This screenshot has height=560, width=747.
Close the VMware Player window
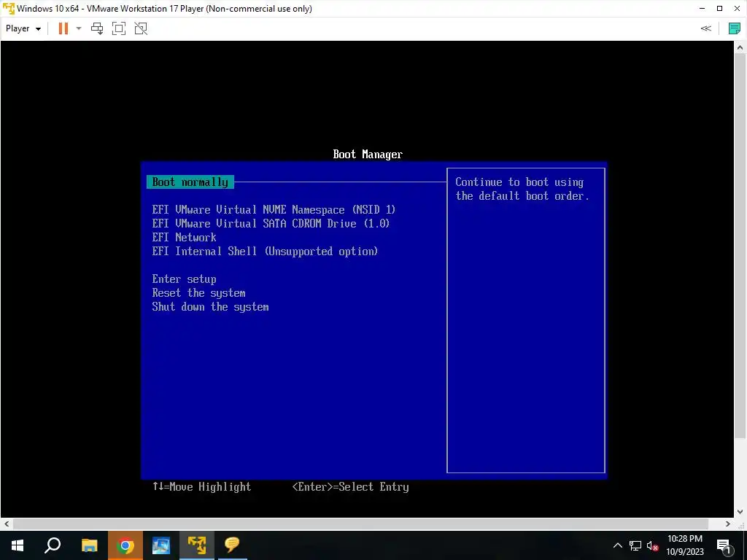pos(737,9)
